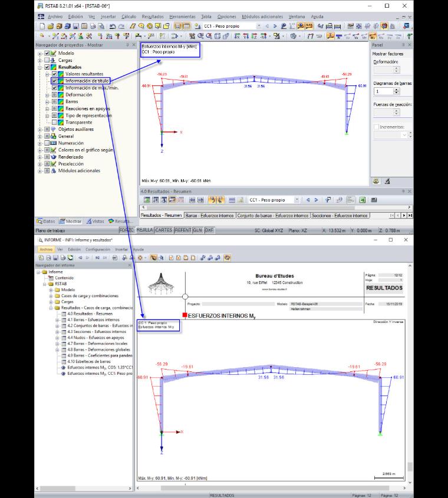Click the Undo arrow in RSTAB toolbar
Image resolution: width=448 pixels, height=498 pixels.
pos(113,27)
